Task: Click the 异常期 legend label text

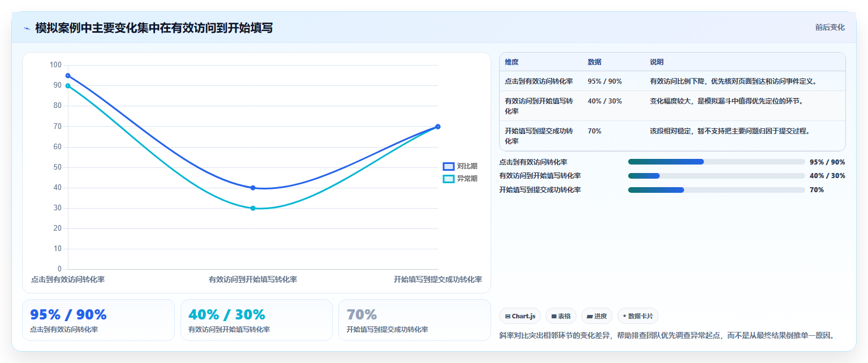Action: (x=467, y=179)
